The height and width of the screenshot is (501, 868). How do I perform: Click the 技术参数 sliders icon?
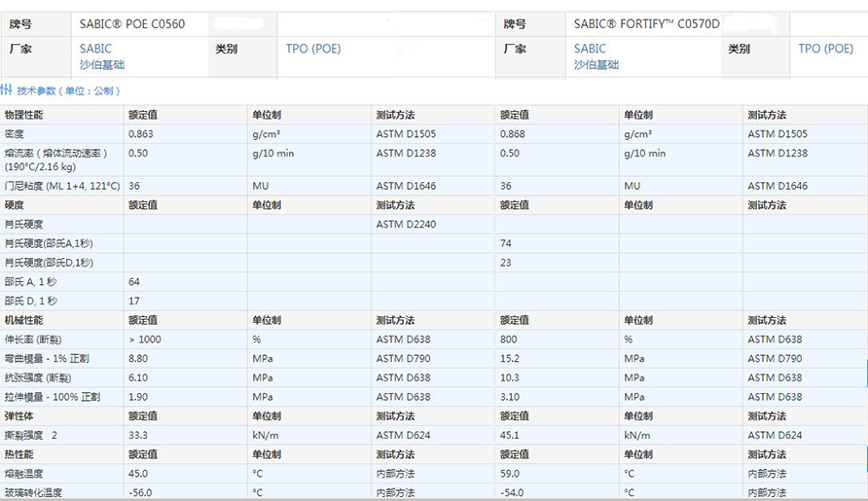point(7,90)
